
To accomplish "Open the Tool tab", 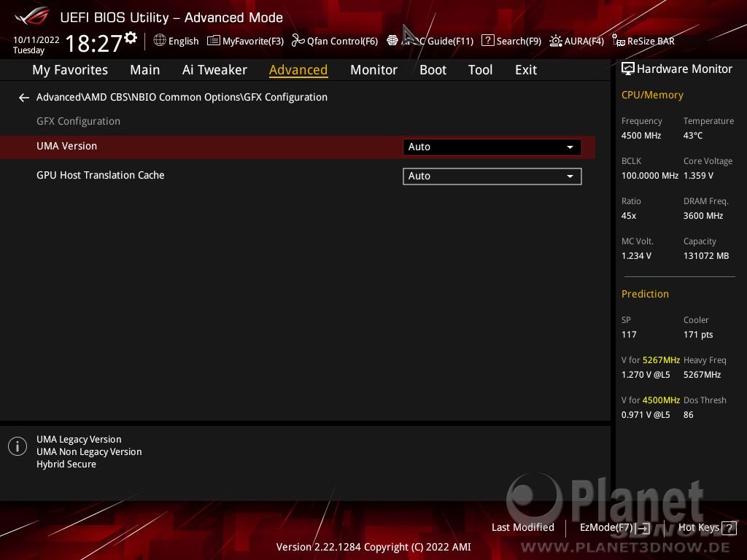I will pyautogui.click(x=480, y=70).
